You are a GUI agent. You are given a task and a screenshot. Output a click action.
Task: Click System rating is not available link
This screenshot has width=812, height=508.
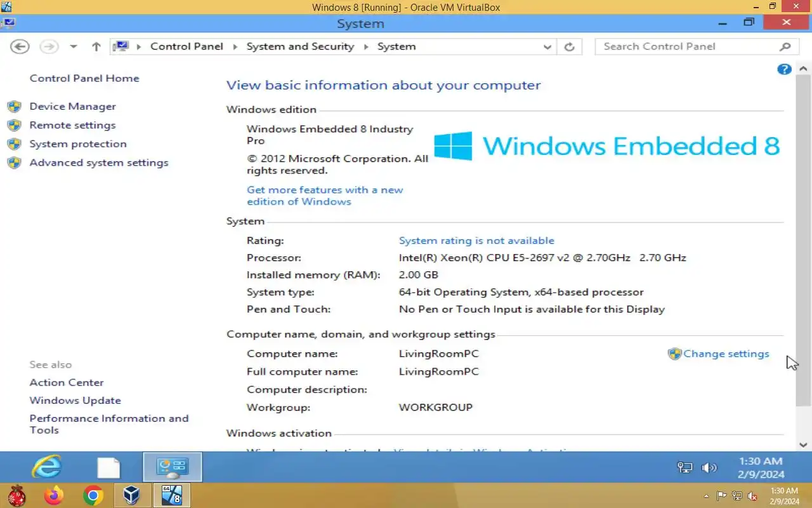pos(476,241)
